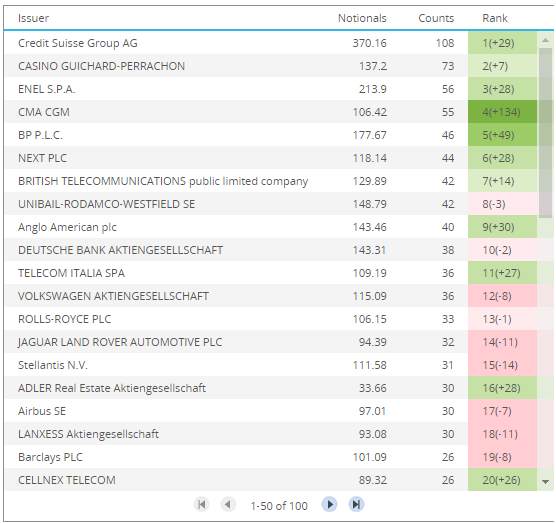The width and height of the screenshot is (556, 523).
Task: Sort by the Rank column header
Action: coord(495,18)
